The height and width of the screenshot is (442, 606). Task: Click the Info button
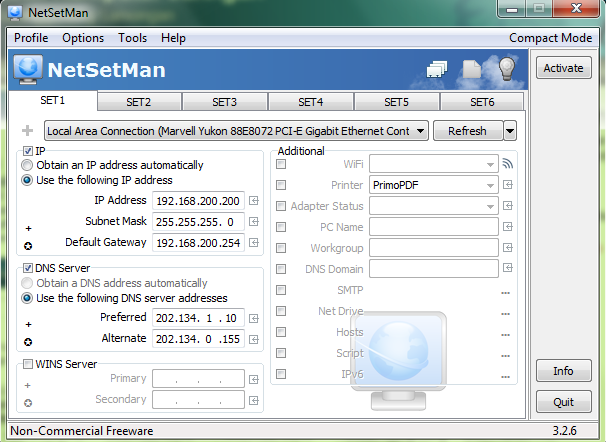click(563, 371)
